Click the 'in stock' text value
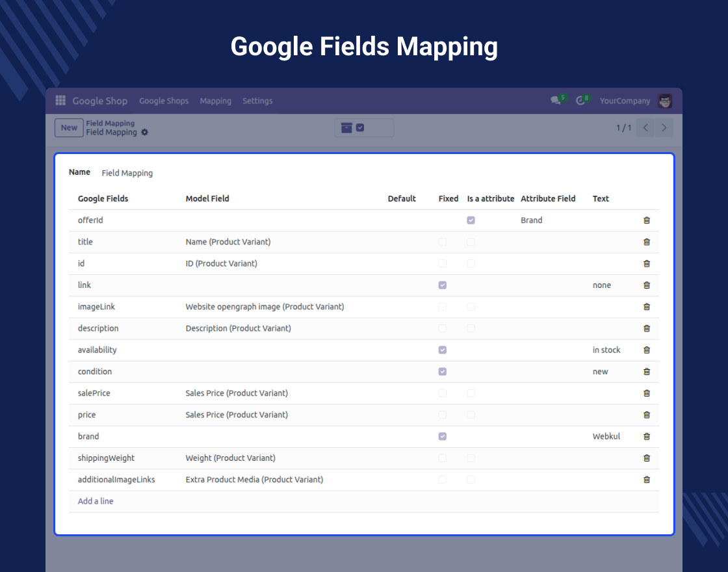 coord(606,350)
